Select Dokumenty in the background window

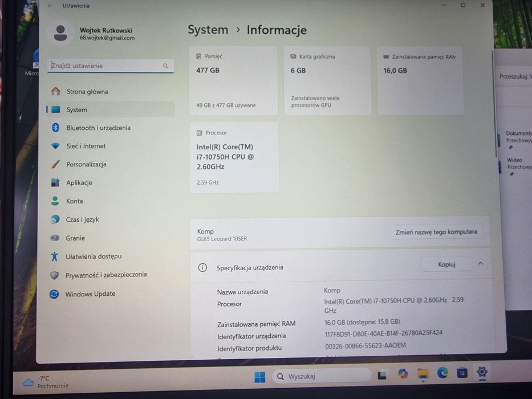click(518, 133)
